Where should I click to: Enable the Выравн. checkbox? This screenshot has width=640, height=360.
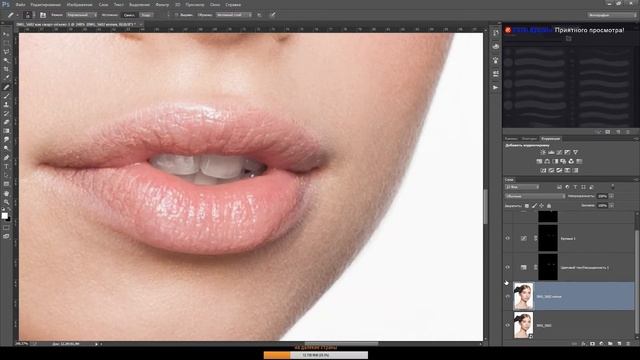pyautogui.click(x=177, y=15)
